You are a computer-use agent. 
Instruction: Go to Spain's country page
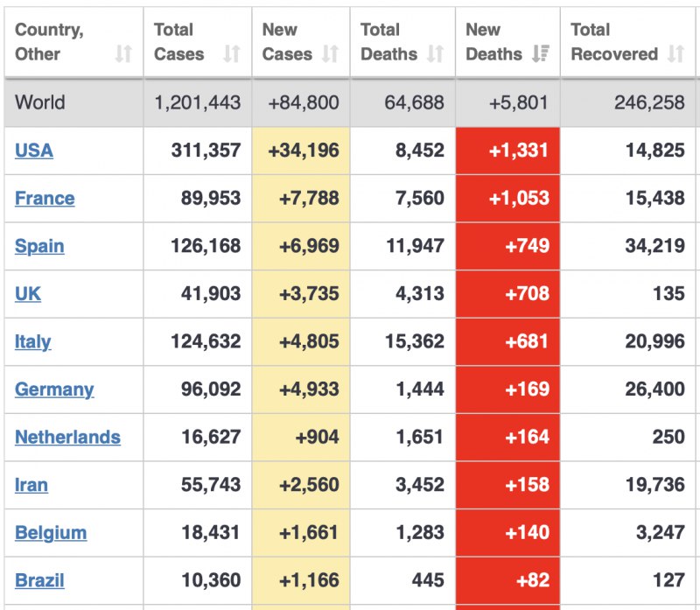click(39, 246)
